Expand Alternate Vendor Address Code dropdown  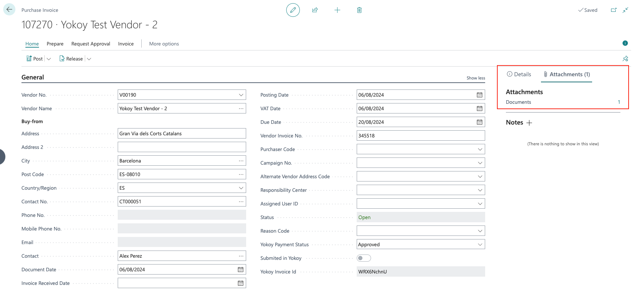click(x=480, y=176)
